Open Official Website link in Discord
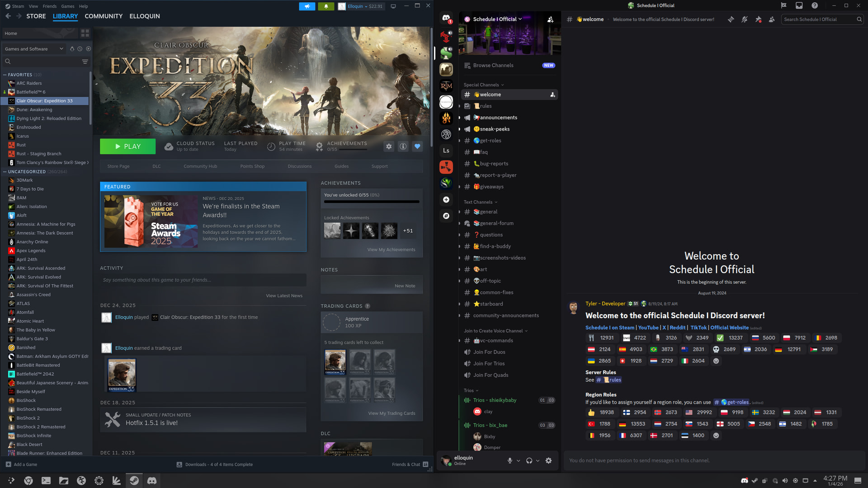The height and width of the screenshot is (488, 868). click(729, 328)
